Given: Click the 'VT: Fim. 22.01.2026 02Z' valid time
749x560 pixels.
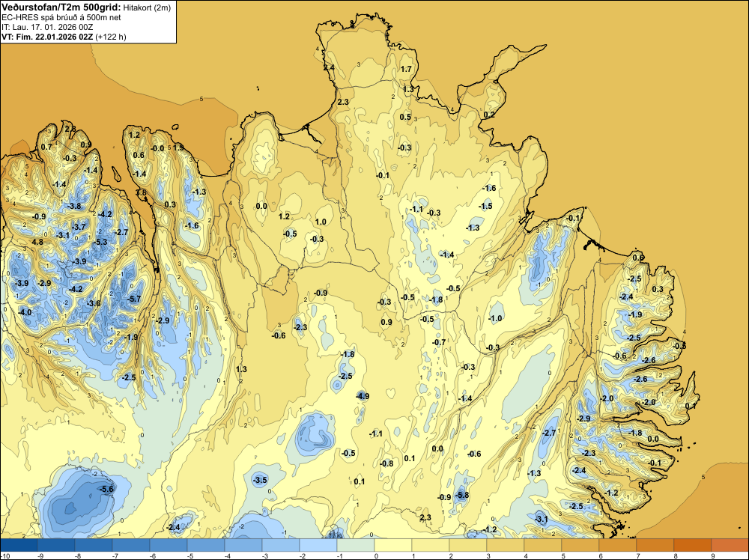Looking at the screenshot, I should (x=47, y=37).
